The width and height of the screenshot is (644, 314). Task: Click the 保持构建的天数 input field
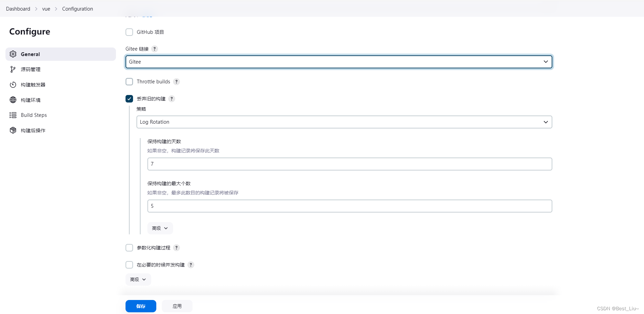click(x=349, y=164)
